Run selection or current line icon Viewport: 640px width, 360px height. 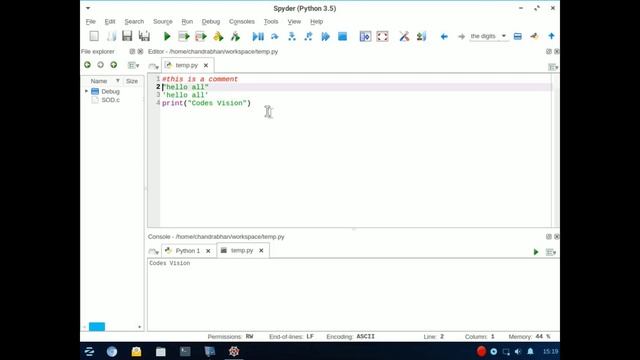pos(218,36)
